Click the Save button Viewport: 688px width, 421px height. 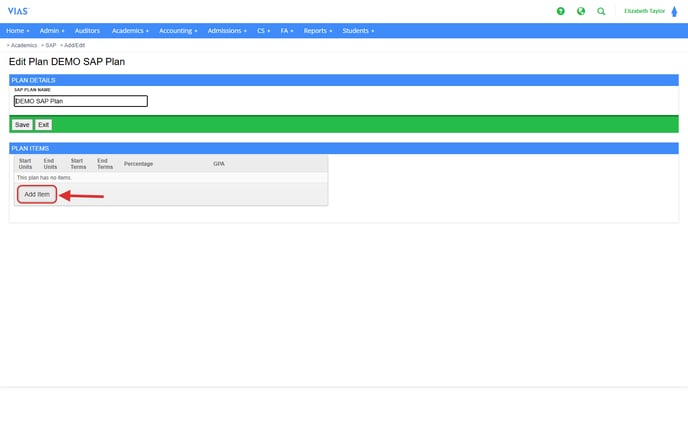point(22,125)
